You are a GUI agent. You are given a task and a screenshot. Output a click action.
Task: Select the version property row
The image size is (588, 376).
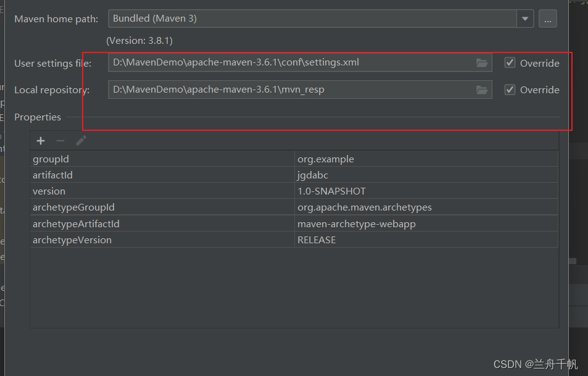163,191
